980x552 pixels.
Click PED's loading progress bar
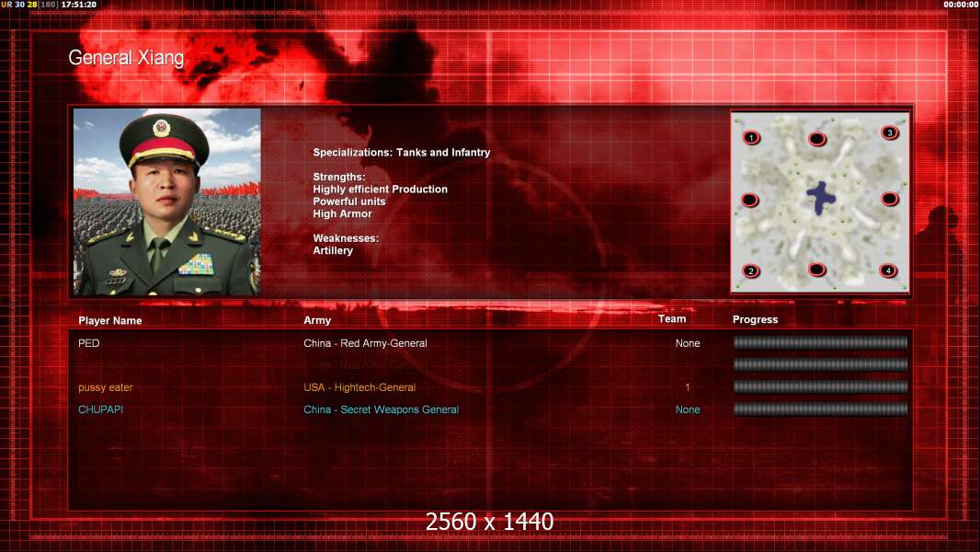coord(820,342)
